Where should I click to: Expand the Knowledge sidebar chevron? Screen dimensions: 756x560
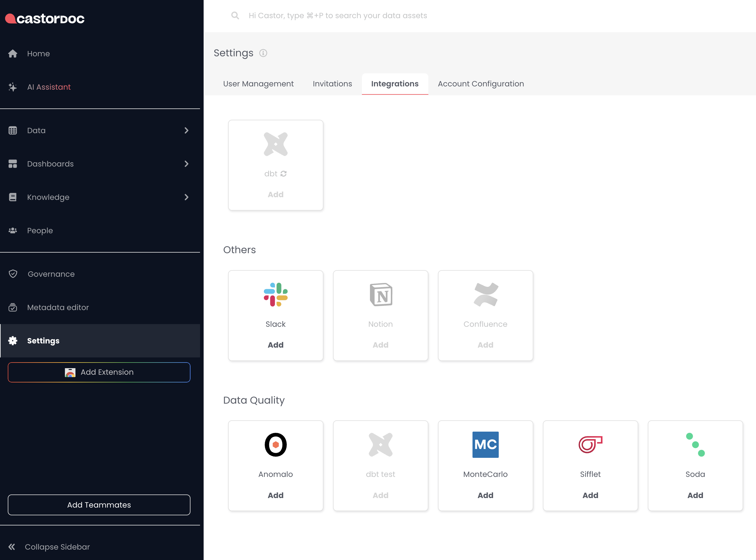(186, 197)
